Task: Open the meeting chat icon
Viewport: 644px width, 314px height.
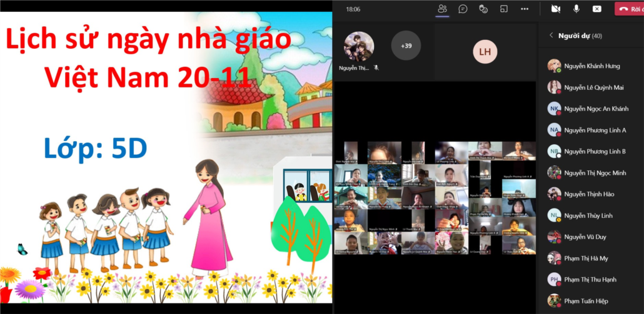Action: point(463,9)
